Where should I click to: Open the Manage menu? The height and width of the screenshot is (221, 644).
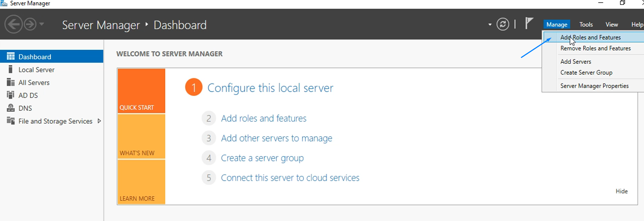[x=557, y=24]
